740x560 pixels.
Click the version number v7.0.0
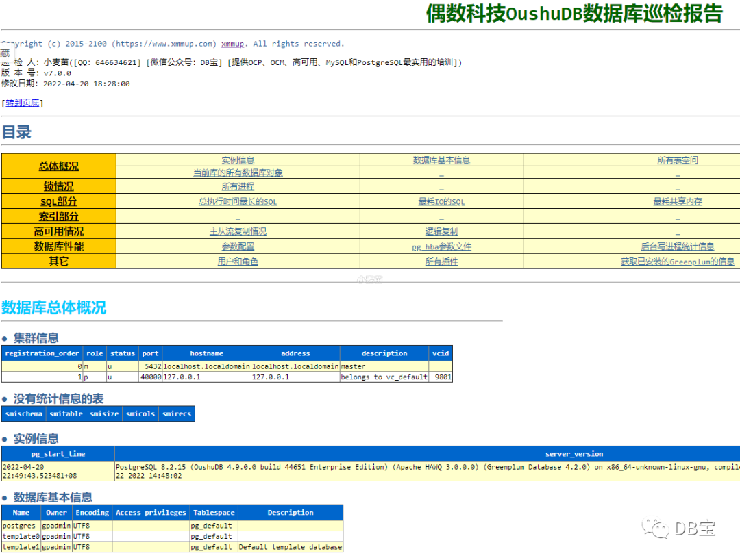pyautogui.click(x=57, y=73)
